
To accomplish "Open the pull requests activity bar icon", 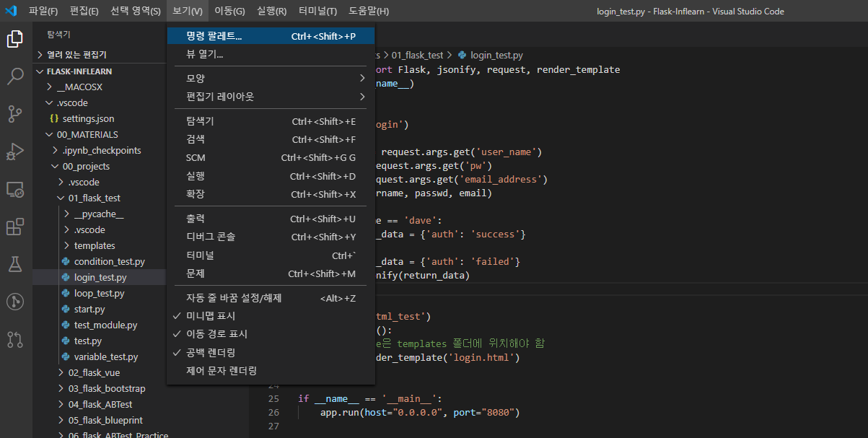I will (15, 339).
